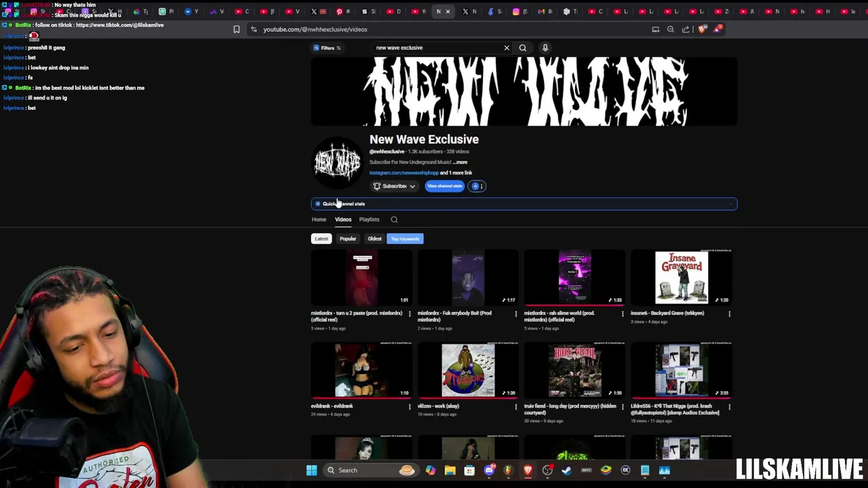
Task: Expand the channel description via ...more
Action: pos(460,162)
